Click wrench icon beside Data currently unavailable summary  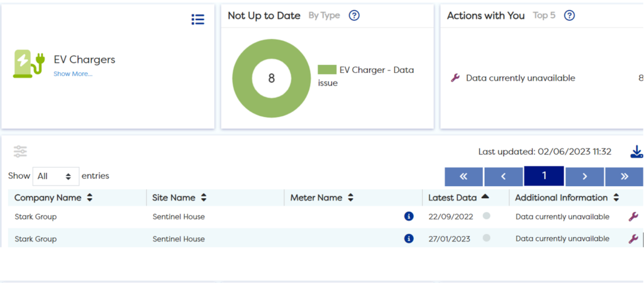click(455, 78)
